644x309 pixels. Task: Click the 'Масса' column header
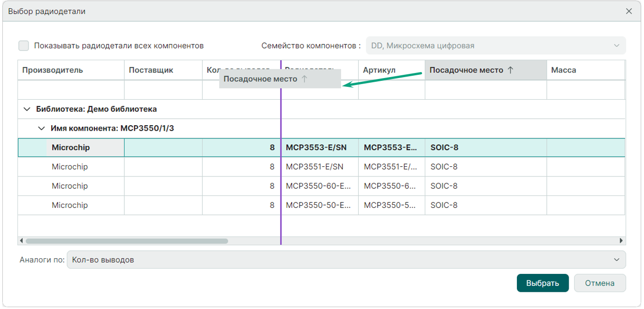[564, 70]
